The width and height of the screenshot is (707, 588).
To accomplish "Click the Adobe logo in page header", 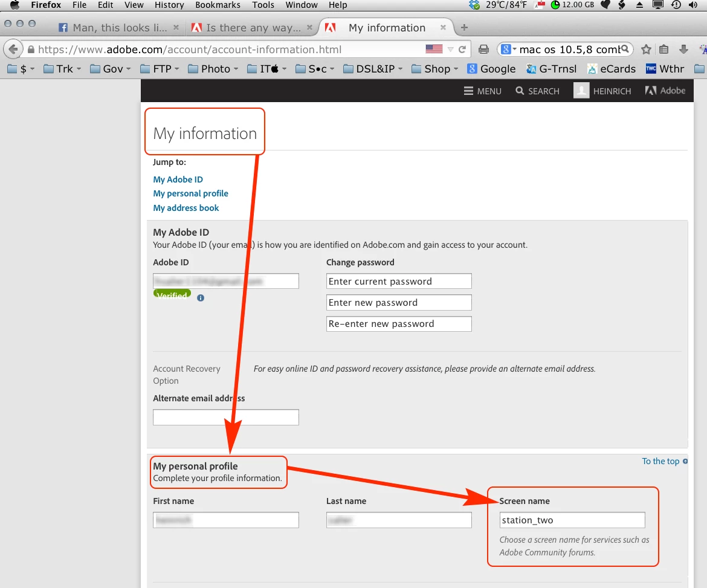I will pos(665,91).
